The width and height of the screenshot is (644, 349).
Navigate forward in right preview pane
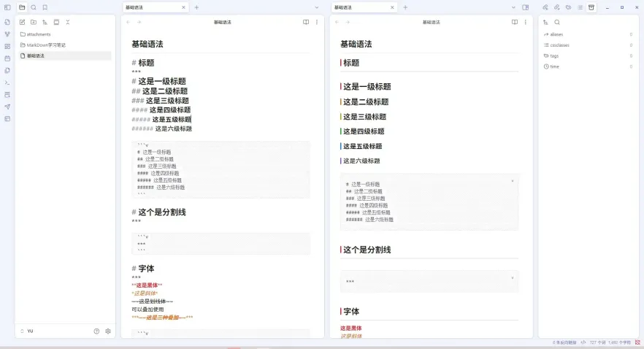click(348, 22)
